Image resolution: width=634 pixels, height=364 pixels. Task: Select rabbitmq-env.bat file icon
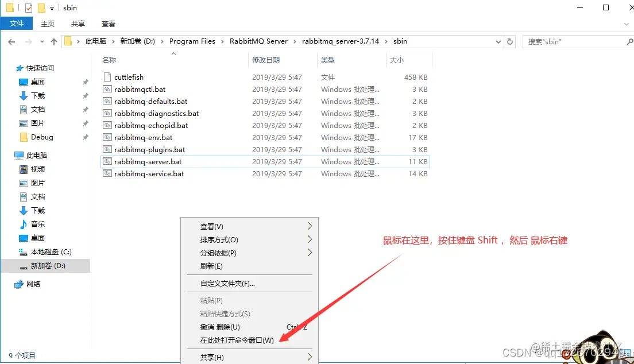pyautogui.click(x=107, y=138)
